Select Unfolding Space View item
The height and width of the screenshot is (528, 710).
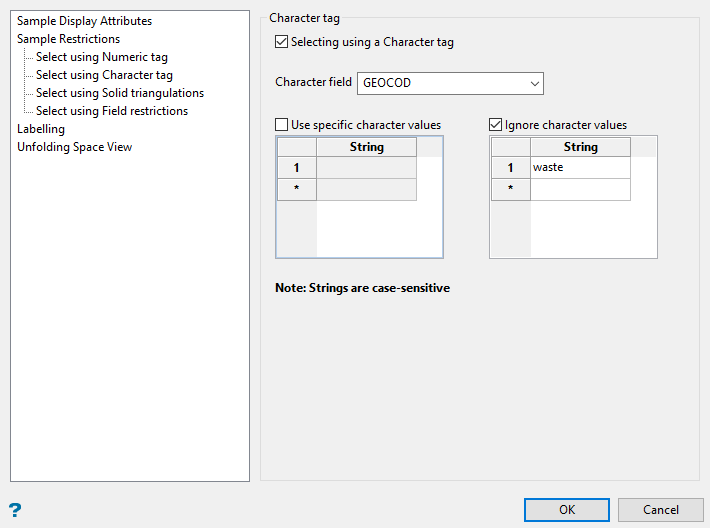point(75,147)
